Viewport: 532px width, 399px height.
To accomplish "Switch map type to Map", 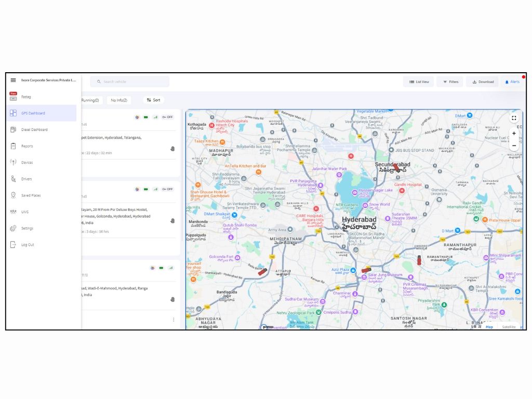I will (x=489, y=327).
